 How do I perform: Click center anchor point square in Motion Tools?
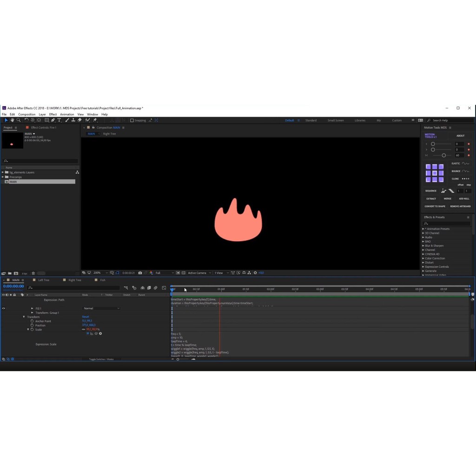pyautogui.click(x=435, y=173)
